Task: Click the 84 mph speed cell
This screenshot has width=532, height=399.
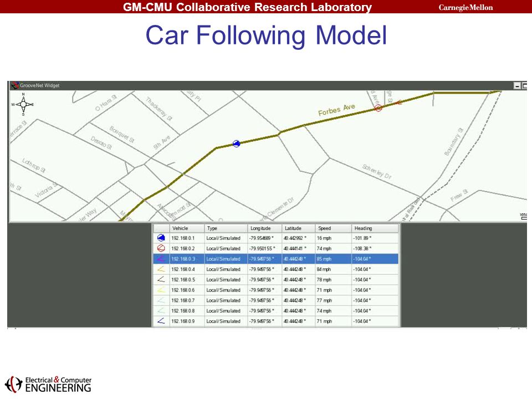Action: tap(333, 269)
